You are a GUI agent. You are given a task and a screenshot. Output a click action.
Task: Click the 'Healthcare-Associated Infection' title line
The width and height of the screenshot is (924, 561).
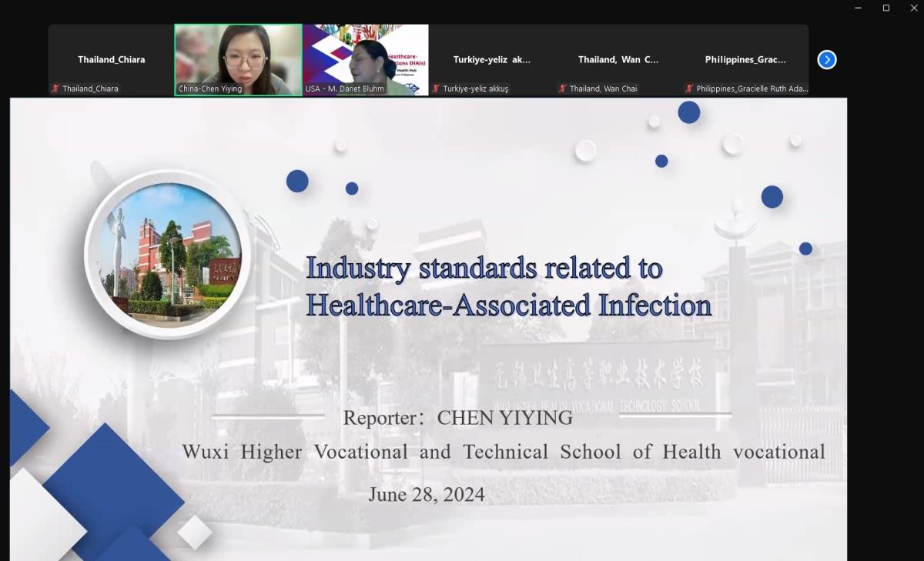click(x=509, y=306)
